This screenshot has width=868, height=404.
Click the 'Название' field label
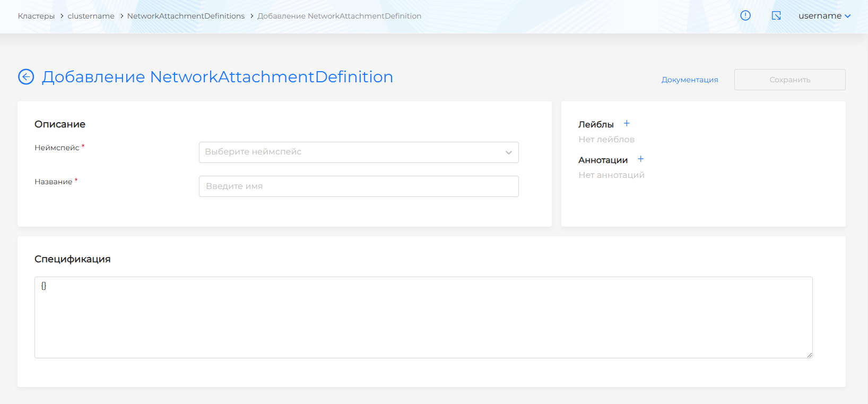pos(54,182)
